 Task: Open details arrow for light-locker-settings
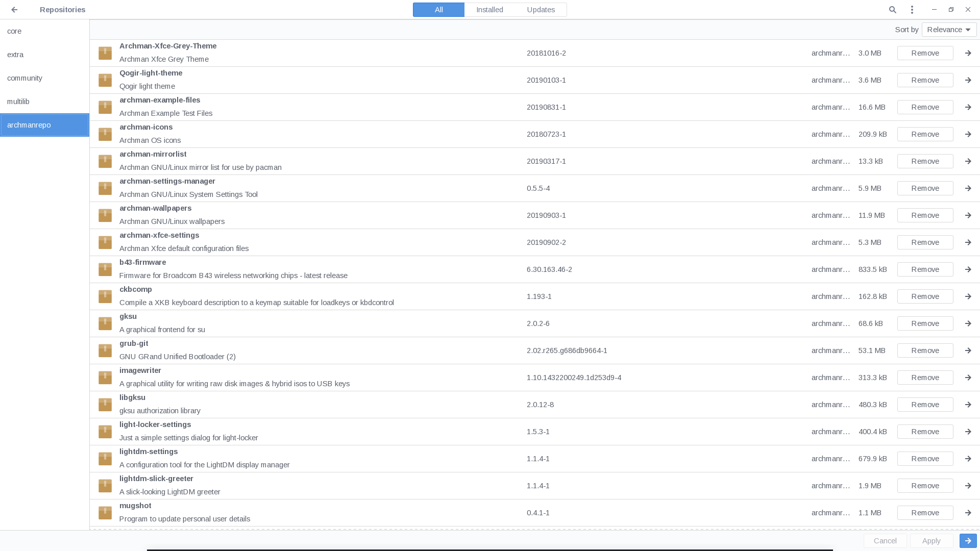click(x=968, y=432)
